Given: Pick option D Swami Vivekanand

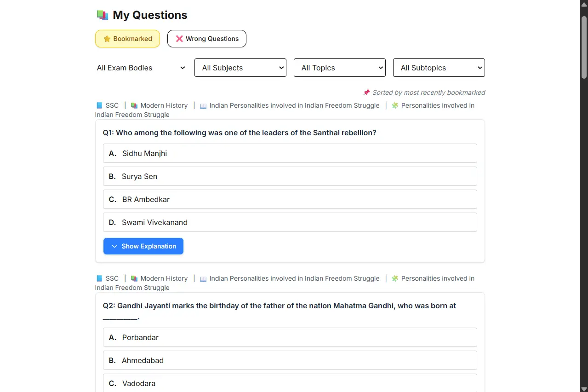Looking at the screenshot, I should [290, 222].
